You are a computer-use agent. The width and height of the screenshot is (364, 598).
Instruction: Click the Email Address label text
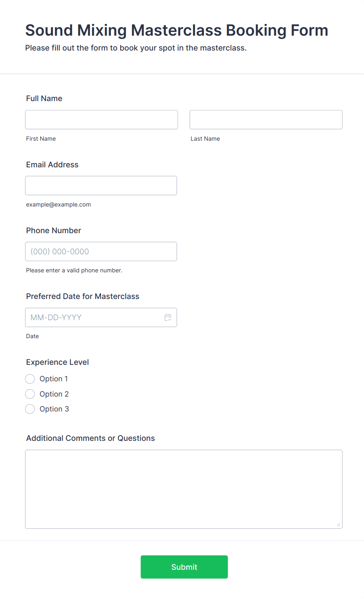(52, 165)
